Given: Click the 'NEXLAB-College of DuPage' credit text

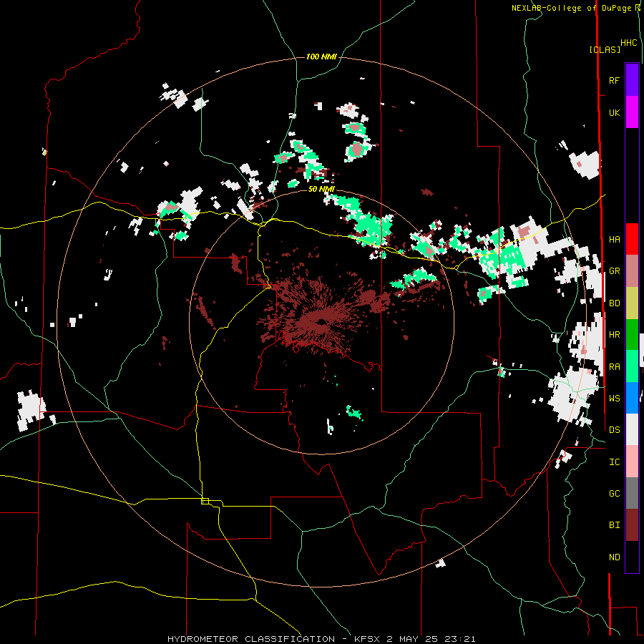Looking at the screenshot, I should pyautogui.click(x=572, y=8).
